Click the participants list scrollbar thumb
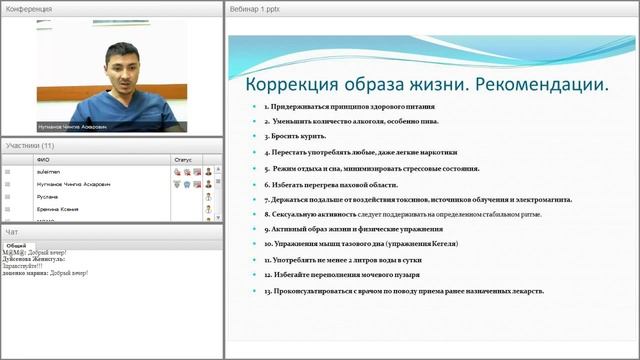Viewport: 640px width, 360px height. click(218, 180)
